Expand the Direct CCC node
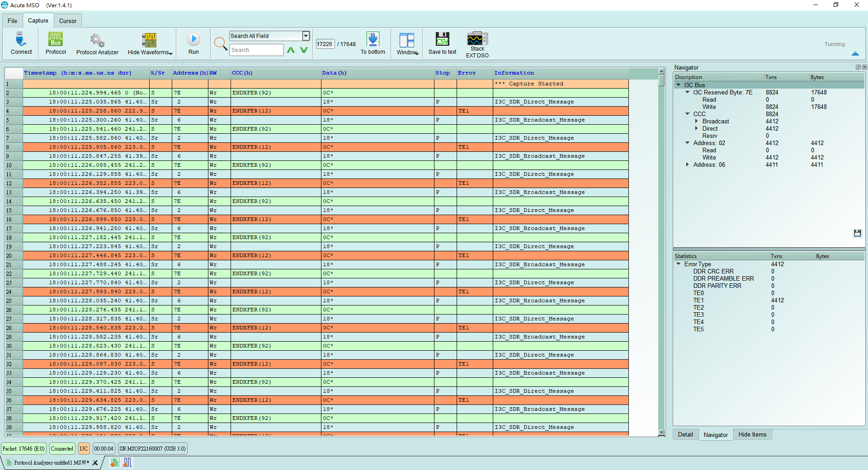Image resolution: width=868 pixels, height=470 pixels. pyautogui.click(x=697, y=128)
